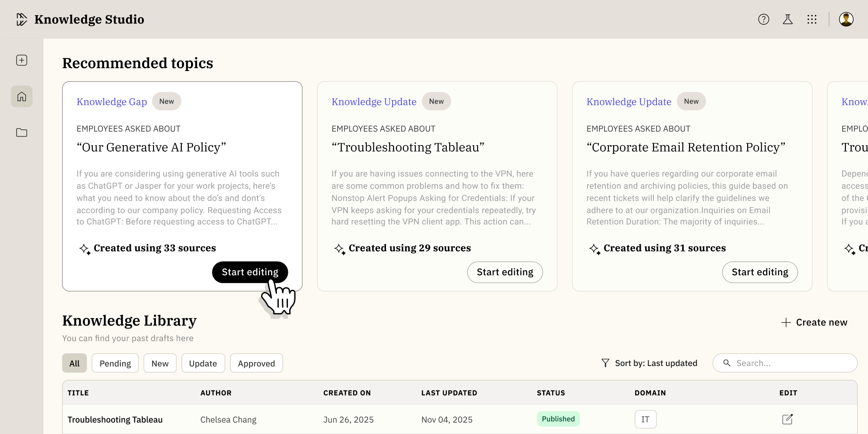This screenshot has width=868, height=434.
Task: Enable the Pending filter
Action: click(115, 363)
